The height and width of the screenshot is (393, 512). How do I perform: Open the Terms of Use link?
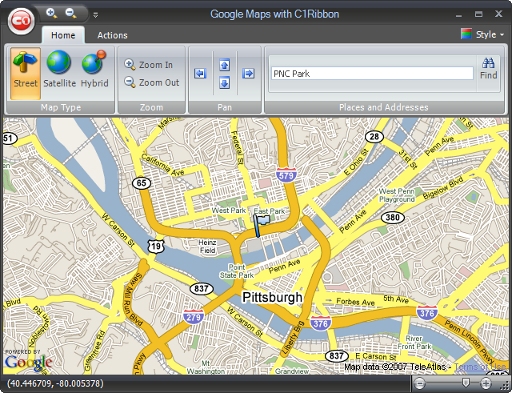480,367
